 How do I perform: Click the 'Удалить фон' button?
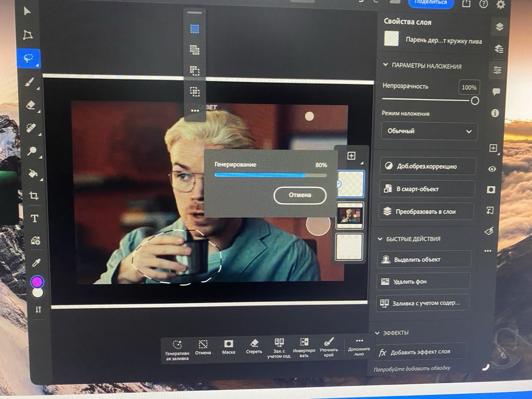424,282
